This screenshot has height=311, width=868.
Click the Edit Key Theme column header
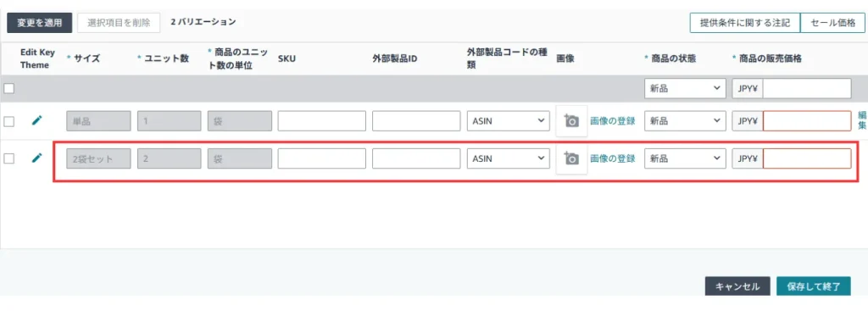(37, 58)
